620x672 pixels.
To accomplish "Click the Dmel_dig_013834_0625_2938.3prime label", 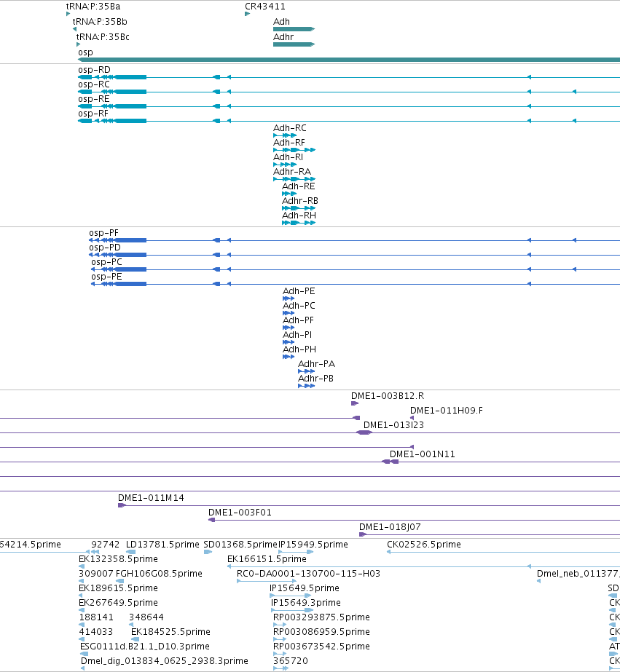I will (165, 661).
